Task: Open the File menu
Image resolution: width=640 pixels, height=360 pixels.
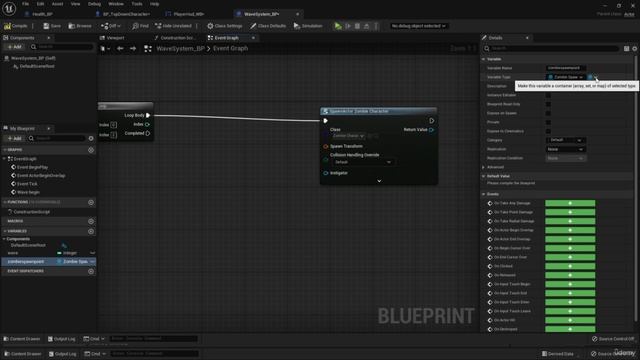Action: click(25, 4)
